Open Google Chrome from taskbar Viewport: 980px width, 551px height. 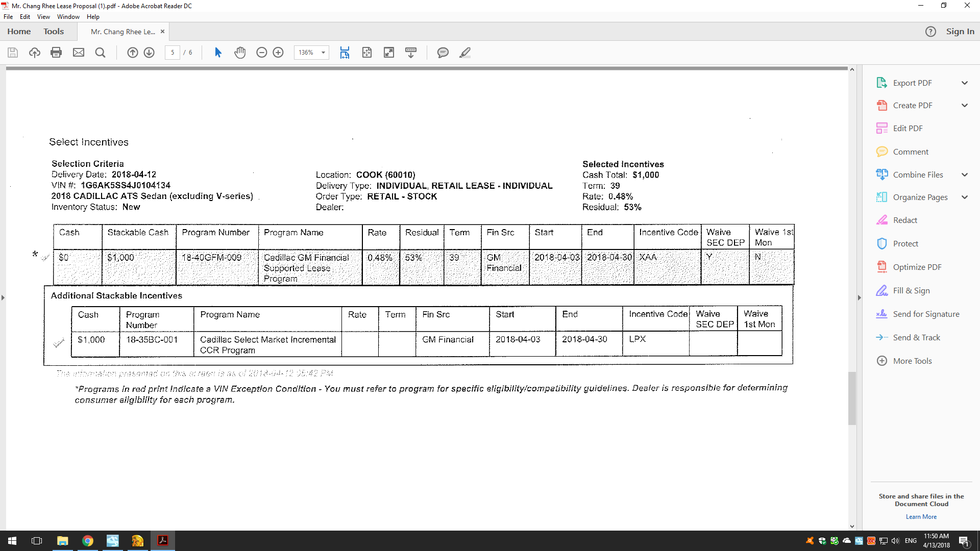pos(87,541)
